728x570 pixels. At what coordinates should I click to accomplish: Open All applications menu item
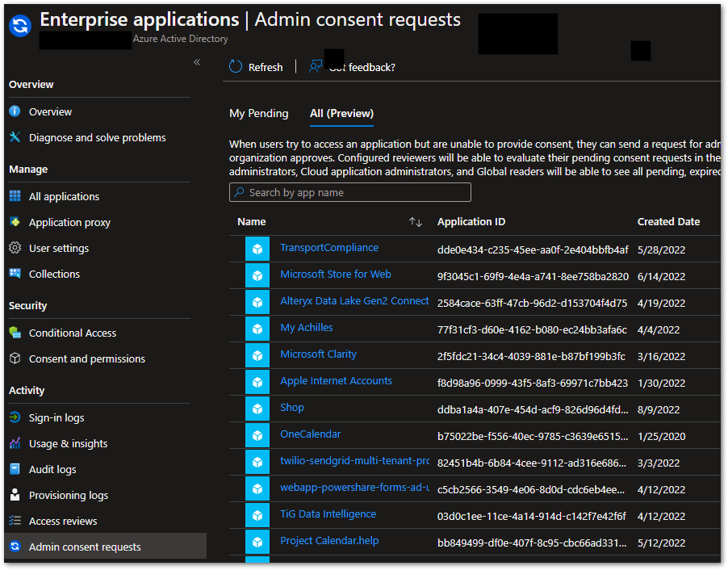[x=64, y=196]
